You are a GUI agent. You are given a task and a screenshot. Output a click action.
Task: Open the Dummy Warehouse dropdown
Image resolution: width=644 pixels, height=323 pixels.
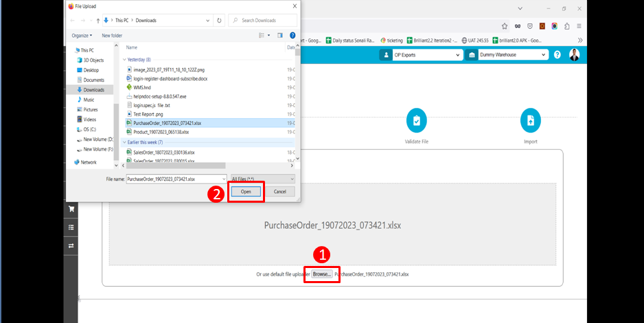507,55
